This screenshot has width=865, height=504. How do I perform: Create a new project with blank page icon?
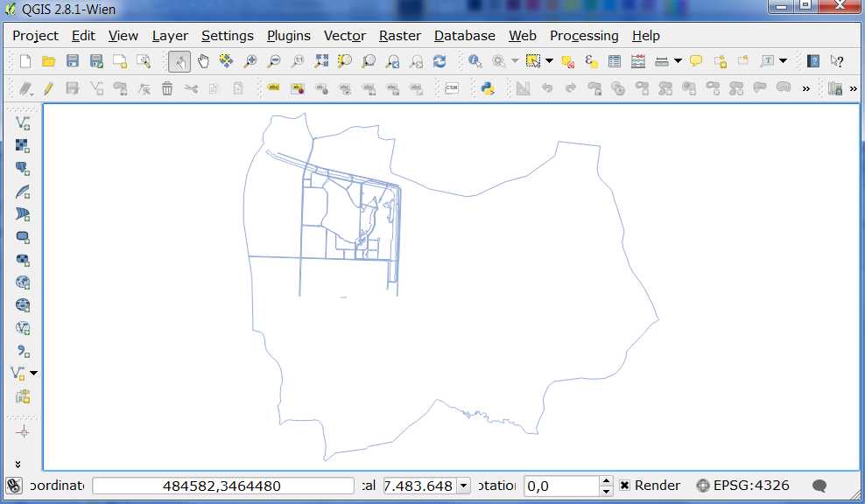click(25, 61)
